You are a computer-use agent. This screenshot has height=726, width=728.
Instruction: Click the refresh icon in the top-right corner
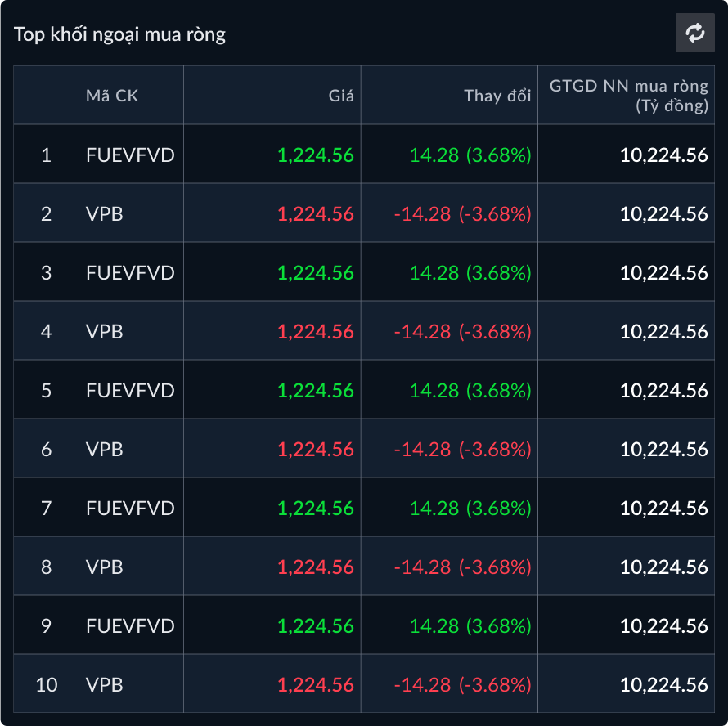click(x=695, y=34)
